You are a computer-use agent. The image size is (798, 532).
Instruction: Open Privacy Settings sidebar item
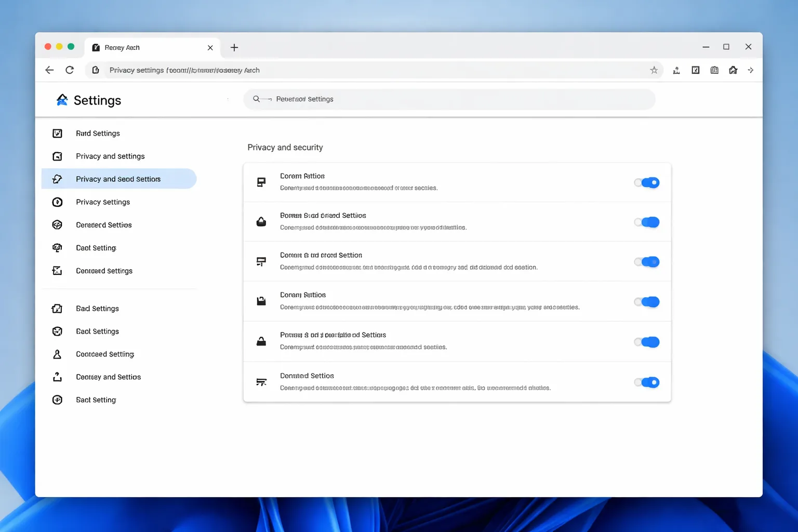(103, 202)
